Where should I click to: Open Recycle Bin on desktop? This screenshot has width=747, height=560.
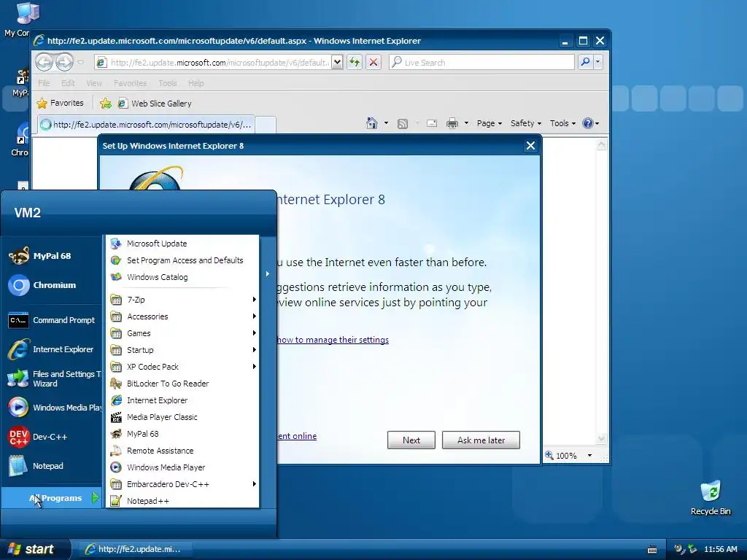[711, 498]
